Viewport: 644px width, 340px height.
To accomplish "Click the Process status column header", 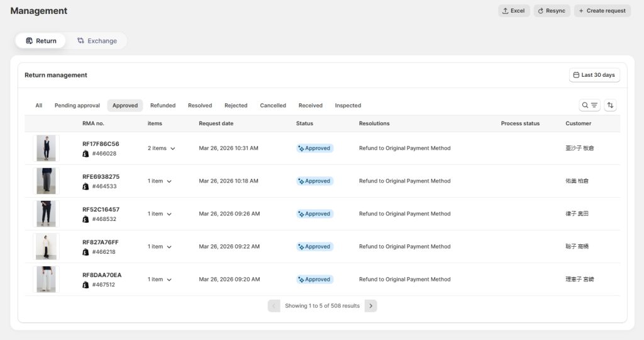I will click(520, 123).
